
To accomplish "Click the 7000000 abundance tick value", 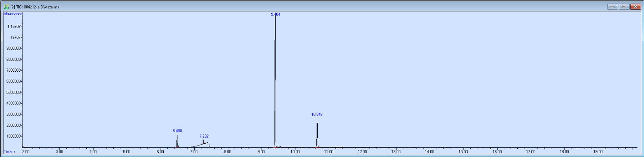I will [x=14, y=71].
